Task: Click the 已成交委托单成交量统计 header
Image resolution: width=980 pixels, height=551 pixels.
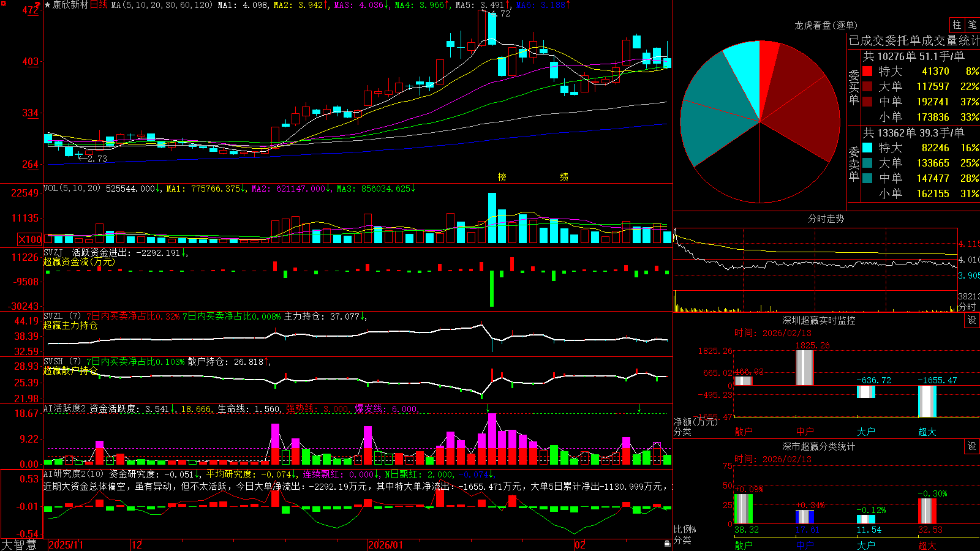Action: pyautogui.click(x=914, y=40)
